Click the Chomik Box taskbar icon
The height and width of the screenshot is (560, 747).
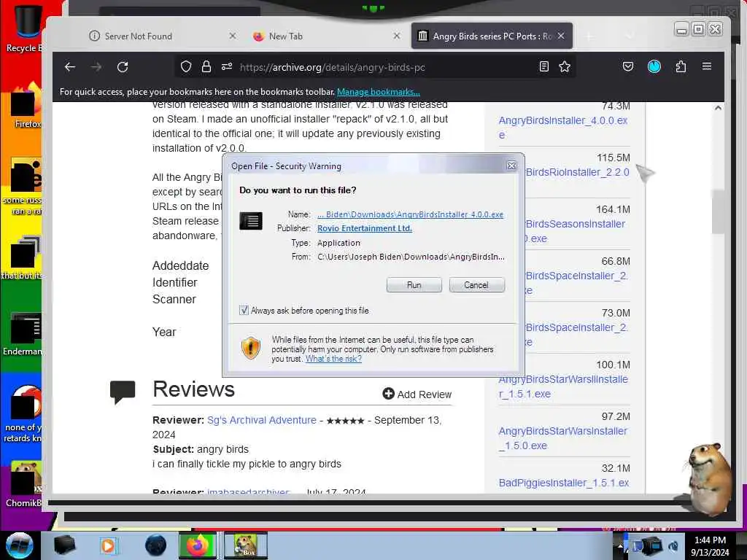coord(245,545)
